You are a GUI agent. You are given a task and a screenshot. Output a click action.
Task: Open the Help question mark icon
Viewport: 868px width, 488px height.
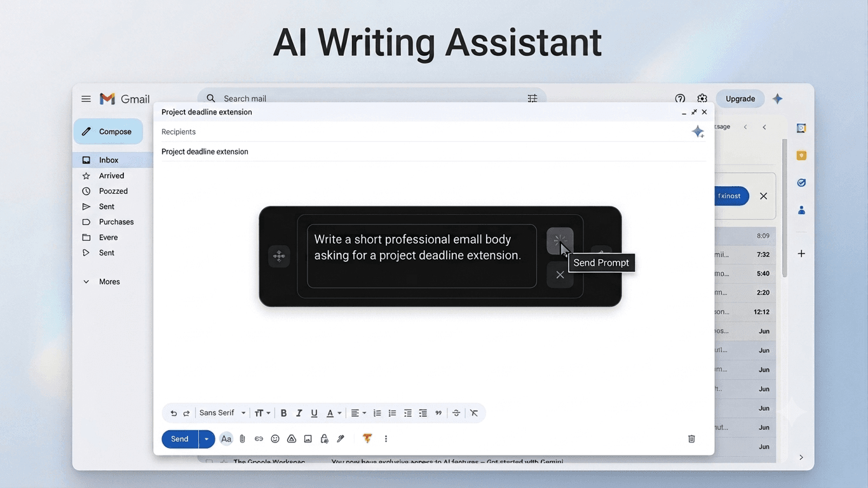click(x=680, y=98)
